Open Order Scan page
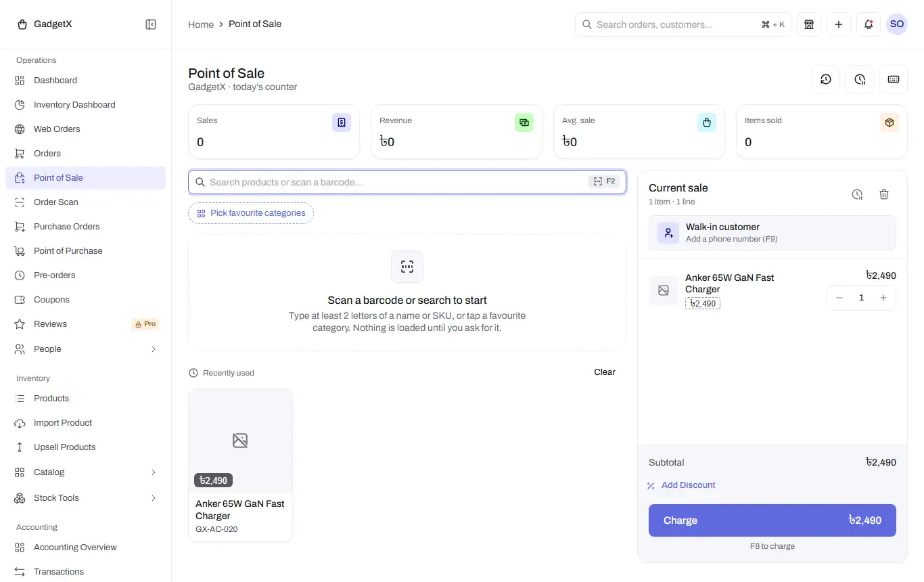 85,202
